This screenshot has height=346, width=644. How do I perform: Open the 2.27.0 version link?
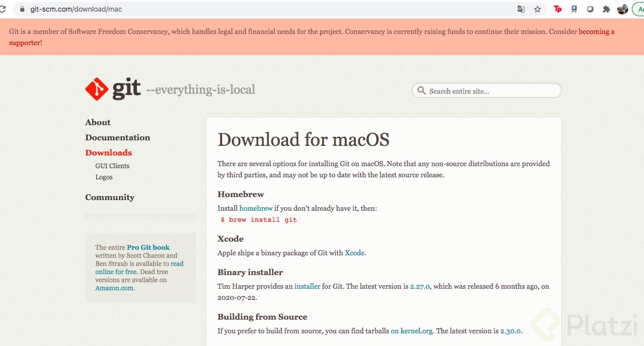pos(420,286)
